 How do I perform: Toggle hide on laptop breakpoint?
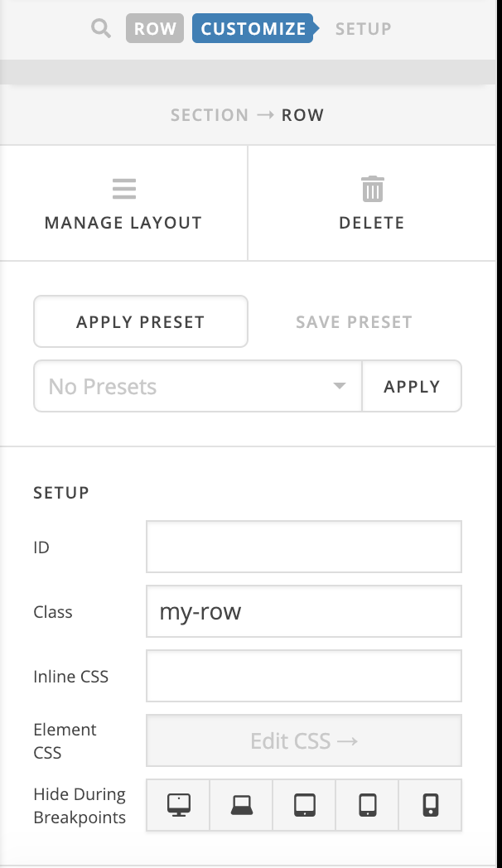[x=241, y=805]
